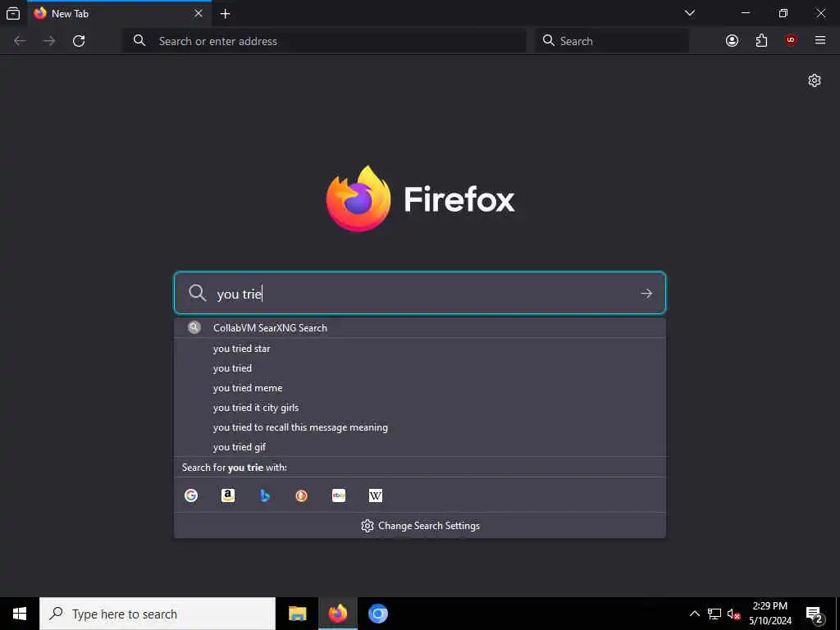This screenshot has width=840, height=630.
Task: Open the Firefox account menu
Action: tap(732, 41)
